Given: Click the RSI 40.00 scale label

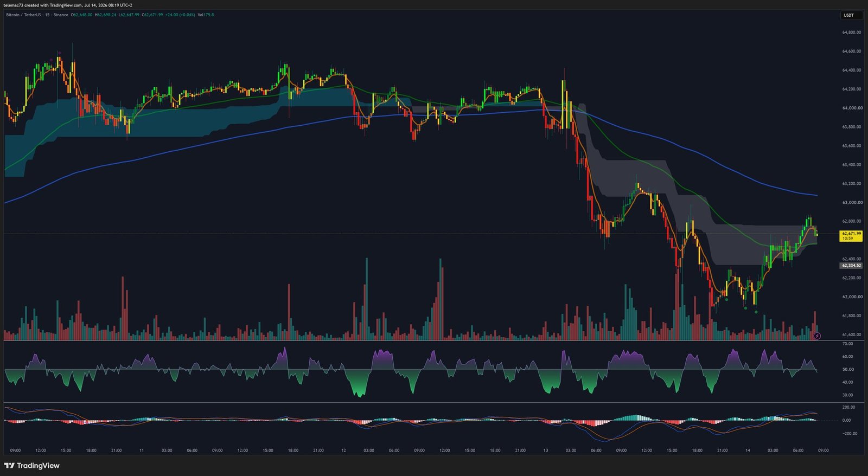Looking at the screenshot, I should [847, 382].
